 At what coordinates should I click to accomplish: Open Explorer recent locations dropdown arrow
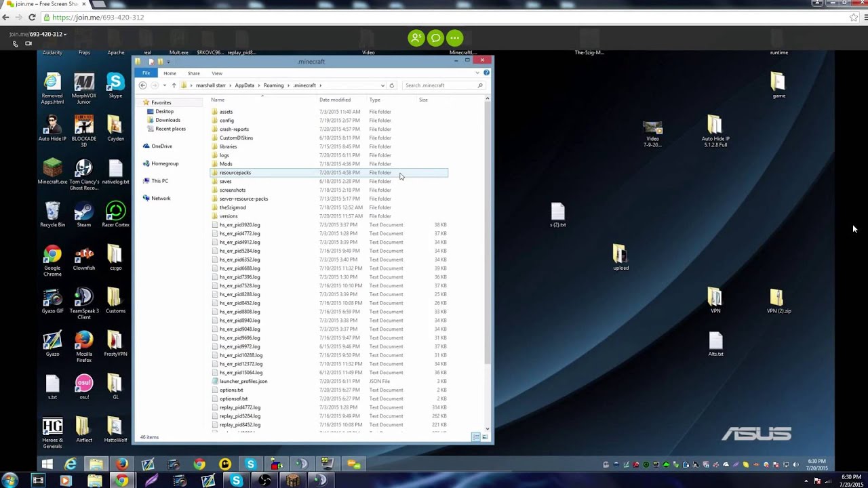[x=164, y=85]
